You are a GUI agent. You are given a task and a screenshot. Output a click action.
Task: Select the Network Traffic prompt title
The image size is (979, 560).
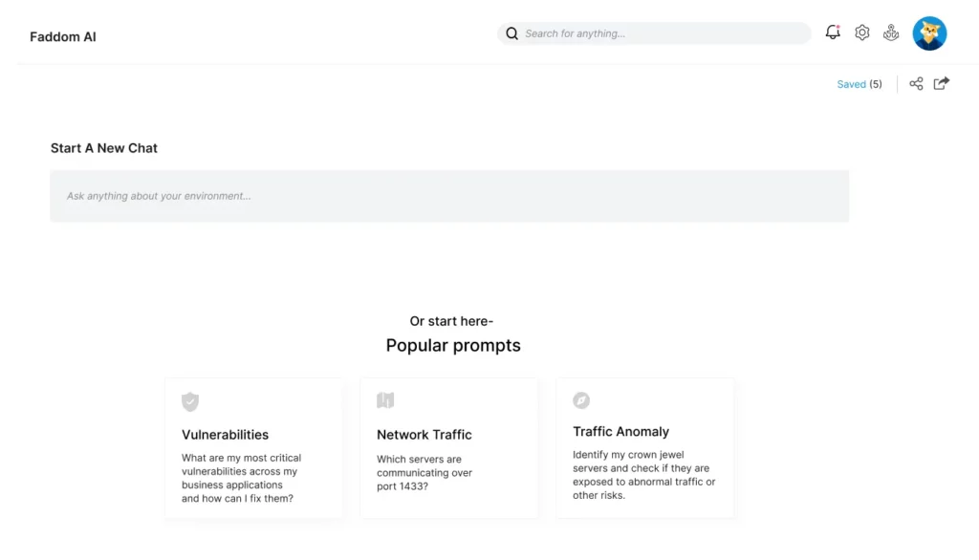(x=424, y=435)
